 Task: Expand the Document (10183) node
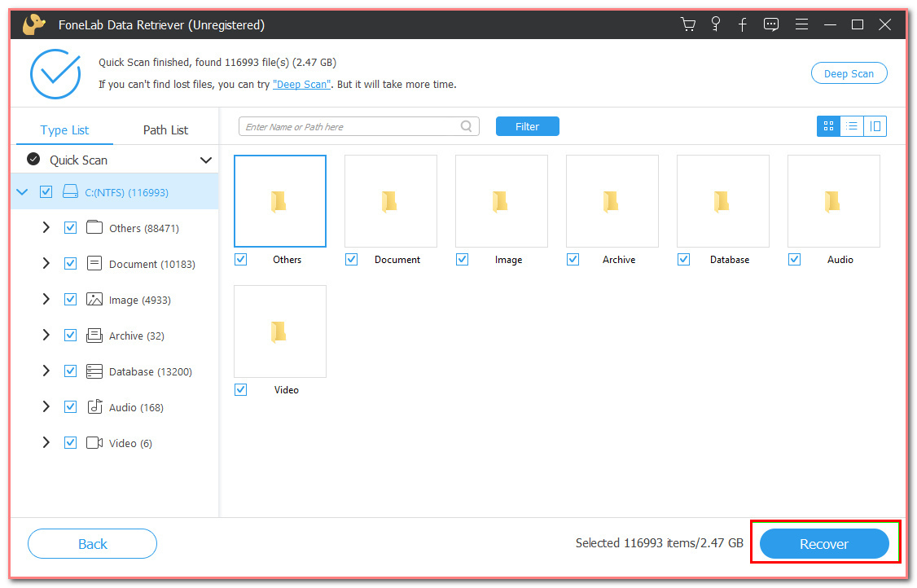(46, 263)
